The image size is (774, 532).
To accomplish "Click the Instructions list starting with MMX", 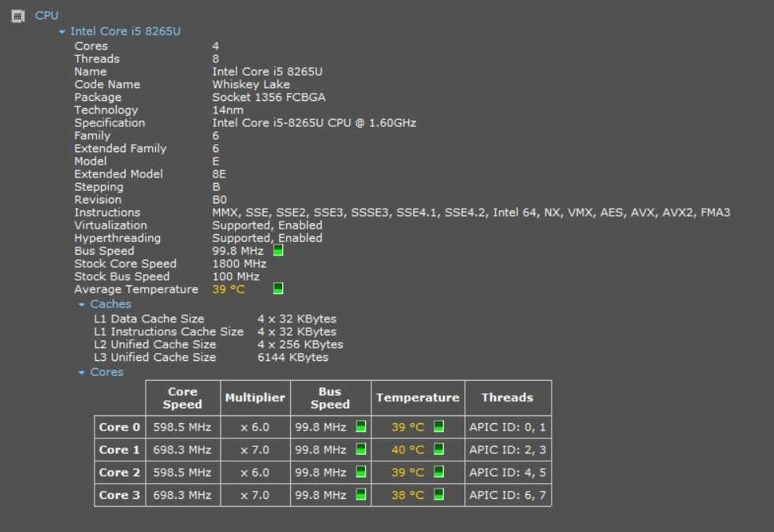I will click(x=471, y=213).
